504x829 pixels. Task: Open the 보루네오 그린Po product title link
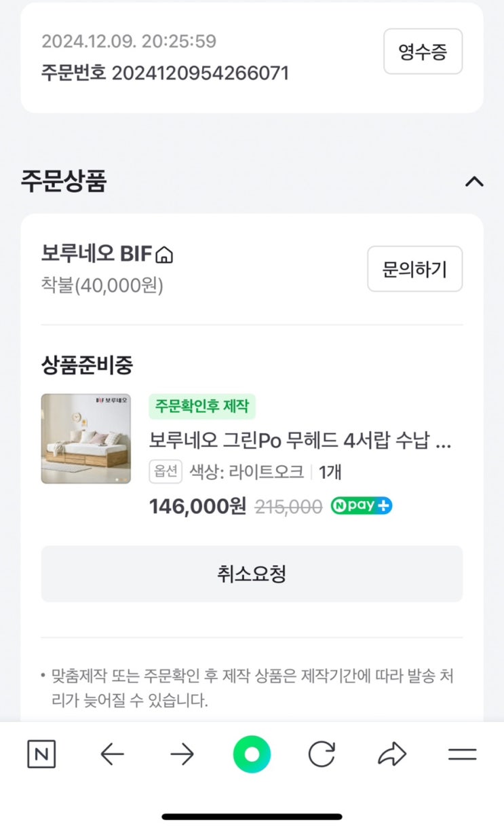[x=300, y=441]
